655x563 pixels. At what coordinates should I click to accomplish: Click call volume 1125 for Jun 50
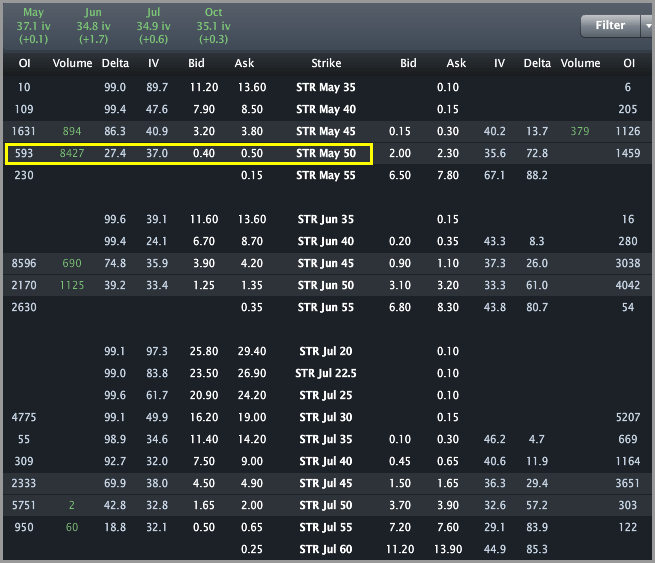(x=72, y=285)
